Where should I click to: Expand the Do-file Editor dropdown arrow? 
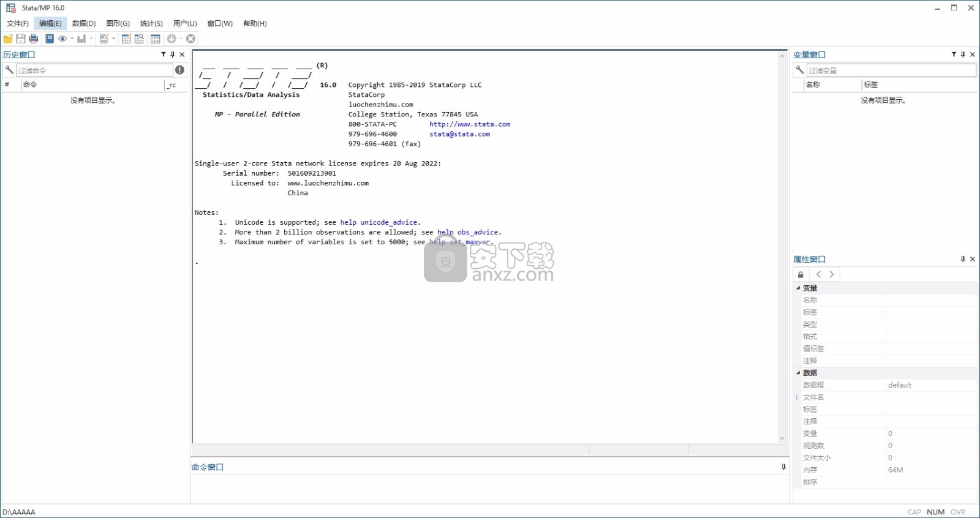(x=114, y=39)
